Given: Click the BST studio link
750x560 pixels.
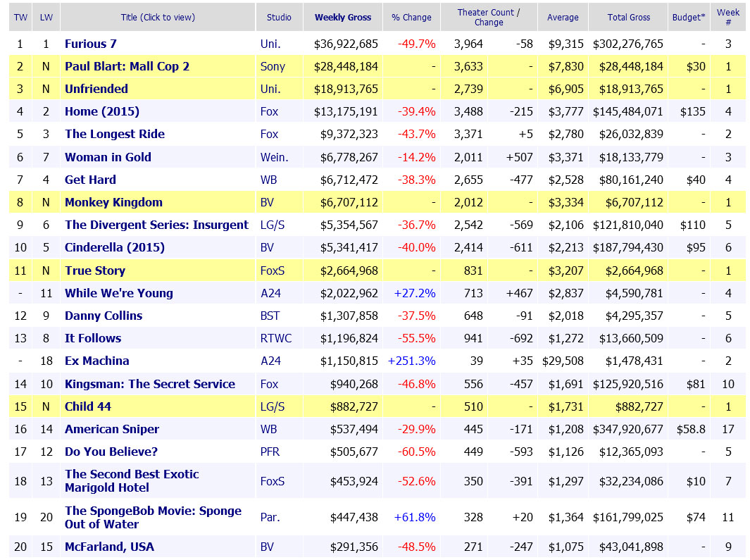Looking at the screenshot, I should click(x=270, y=316).
